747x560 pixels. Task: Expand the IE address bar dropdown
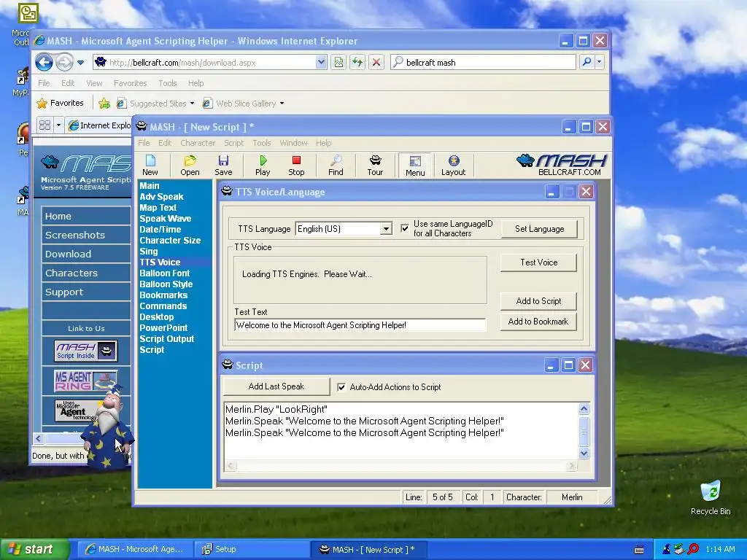pyautogui.click(x=321, y=63)
